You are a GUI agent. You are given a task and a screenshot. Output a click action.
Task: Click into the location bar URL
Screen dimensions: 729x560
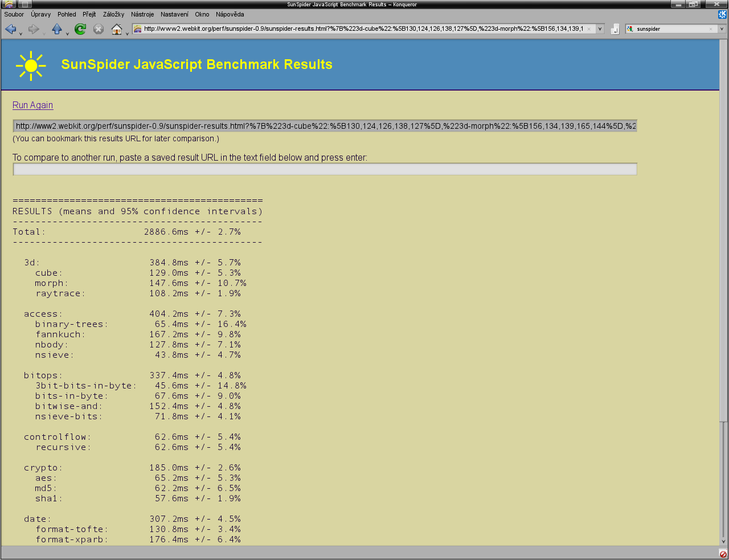363,28
